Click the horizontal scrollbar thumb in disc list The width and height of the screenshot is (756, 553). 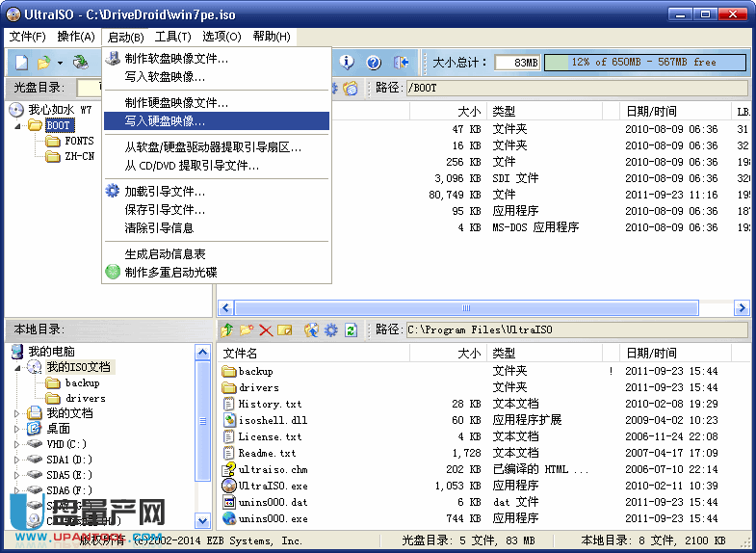click(466, 307)
